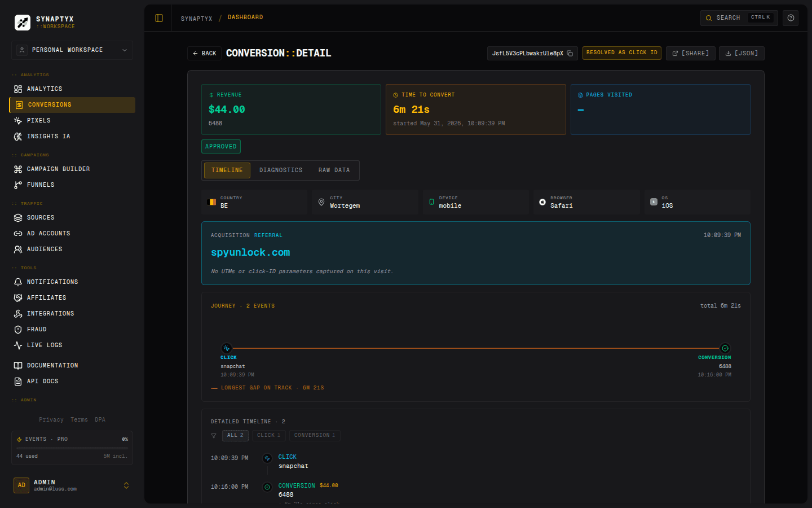Viewport: 812px width, 508px height.
Task: Filter timeline by Click 1
Action: 268,436
